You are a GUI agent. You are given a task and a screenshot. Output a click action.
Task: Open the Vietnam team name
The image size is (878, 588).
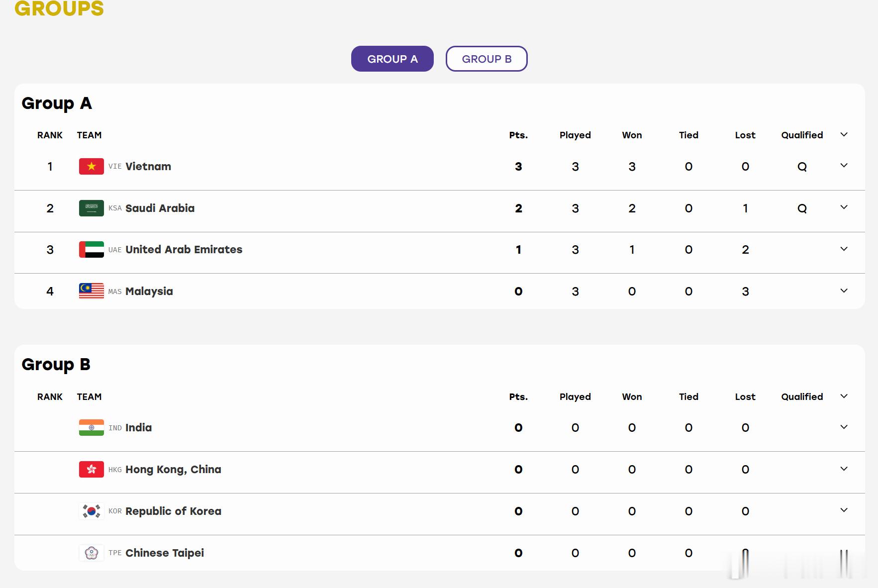pyautogui.click(x=148, y=166)
